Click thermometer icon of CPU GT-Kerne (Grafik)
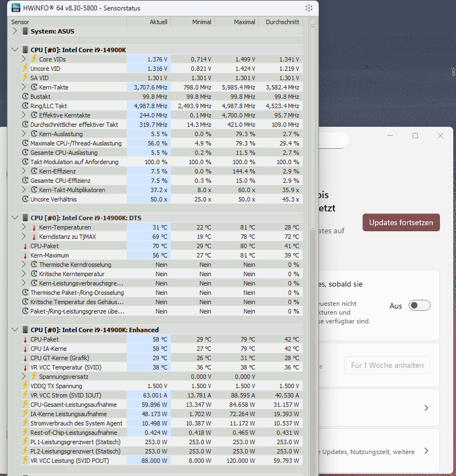Screen dimensions: 456x476 coord(26,358)
